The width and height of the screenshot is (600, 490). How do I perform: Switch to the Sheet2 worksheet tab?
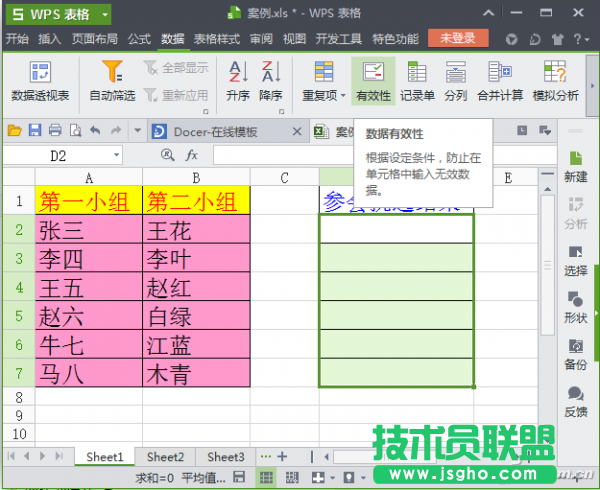165,457
